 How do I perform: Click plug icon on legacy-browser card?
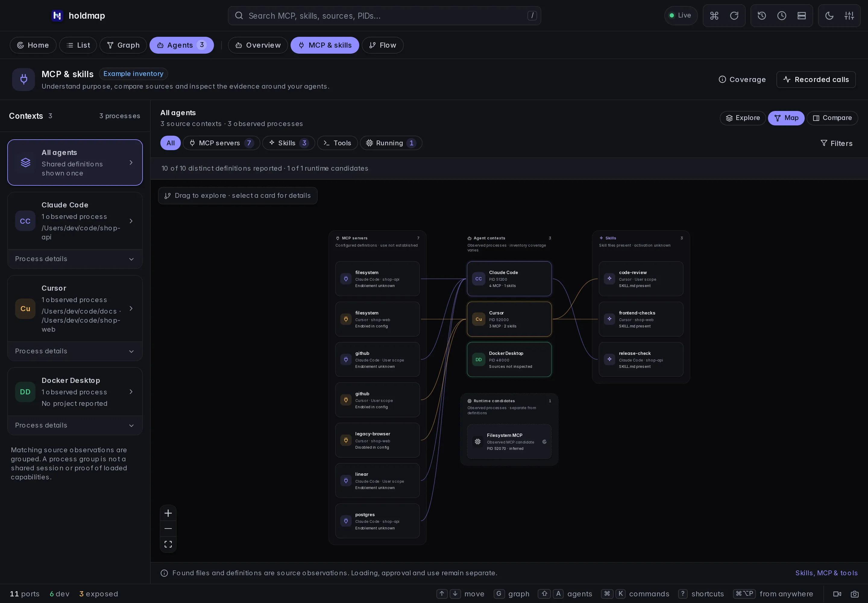[x=346, y=440]
